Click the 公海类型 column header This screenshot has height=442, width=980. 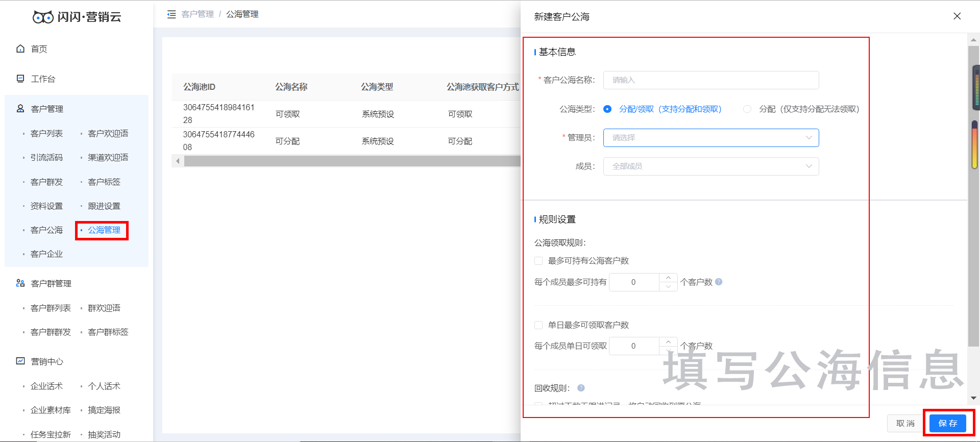pyautogui.click(x=377, y=87)
